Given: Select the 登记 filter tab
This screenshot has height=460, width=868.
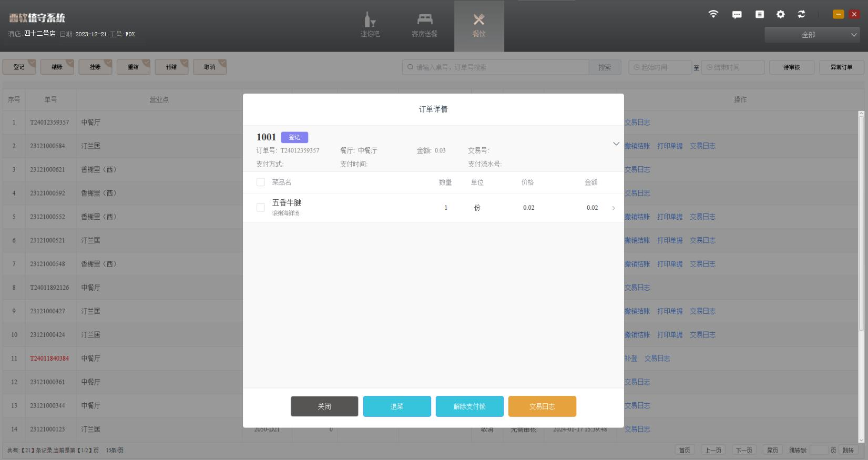Looking at the screenshot, I should 19,67.
